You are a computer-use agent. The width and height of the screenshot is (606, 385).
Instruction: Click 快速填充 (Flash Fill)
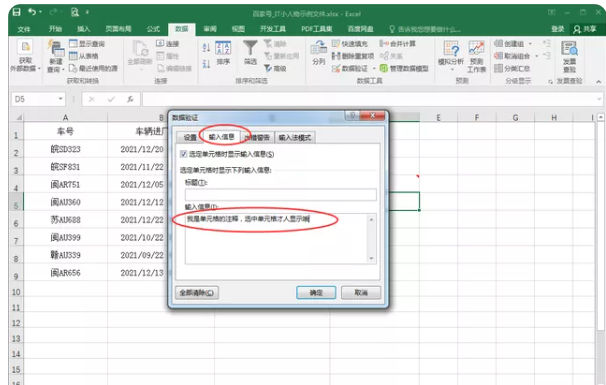tap(350, 44)
